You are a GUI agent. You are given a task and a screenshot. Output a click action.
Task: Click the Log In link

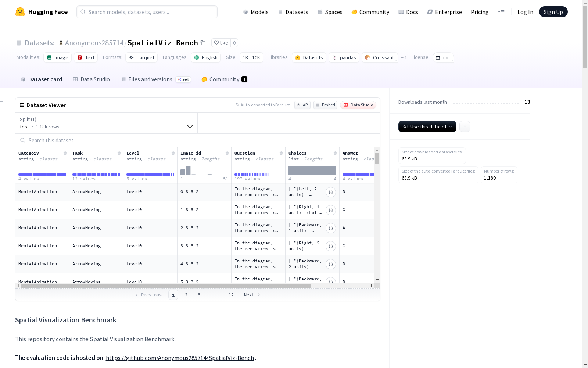point(525,12)
